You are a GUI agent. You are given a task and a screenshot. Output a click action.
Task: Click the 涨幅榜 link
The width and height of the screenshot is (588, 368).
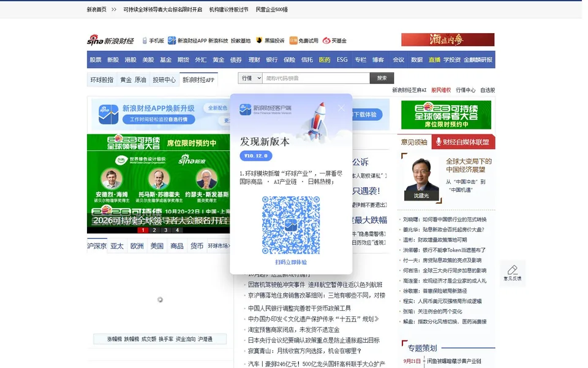coord(115,339)
